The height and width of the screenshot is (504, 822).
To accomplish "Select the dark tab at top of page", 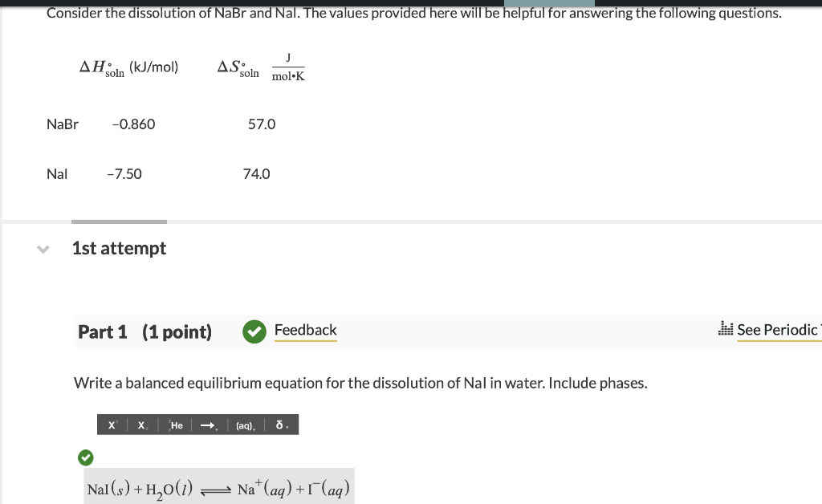I will pyautogui.click(x=549, y=3).
